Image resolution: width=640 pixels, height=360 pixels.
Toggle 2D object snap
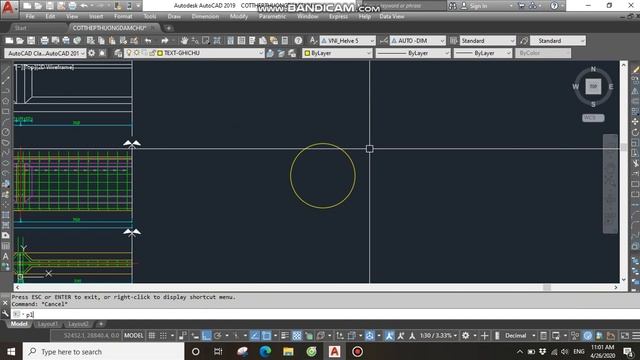[266, 336]
